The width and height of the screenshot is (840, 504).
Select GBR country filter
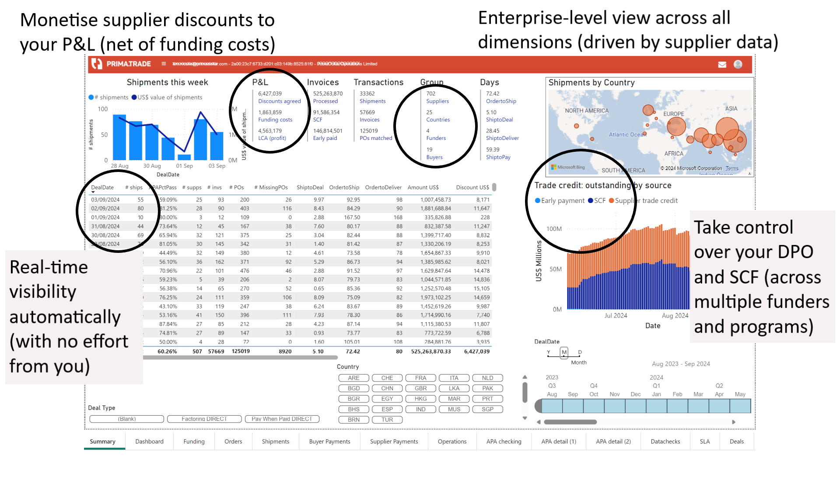point(420,388)
